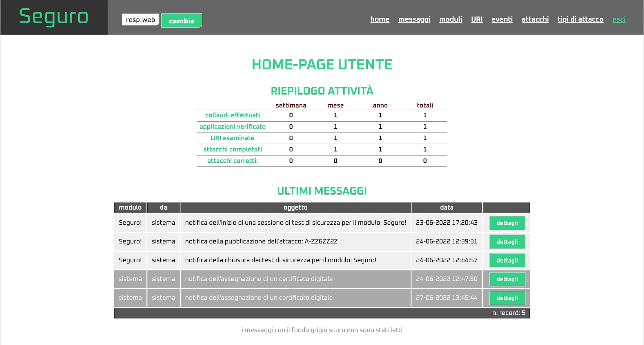This screenshot has width=644, height=345.
Task: Select the 'resp.web' input field
Action: 141,20
